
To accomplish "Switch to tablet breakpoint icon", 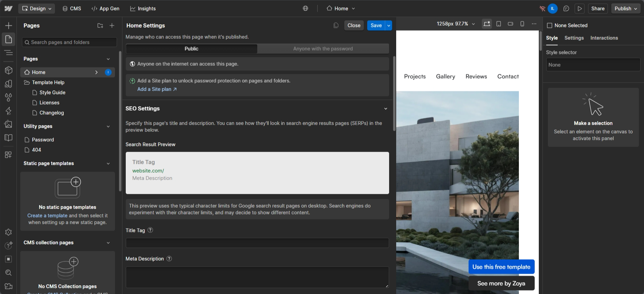I will [x=499, y=24].
